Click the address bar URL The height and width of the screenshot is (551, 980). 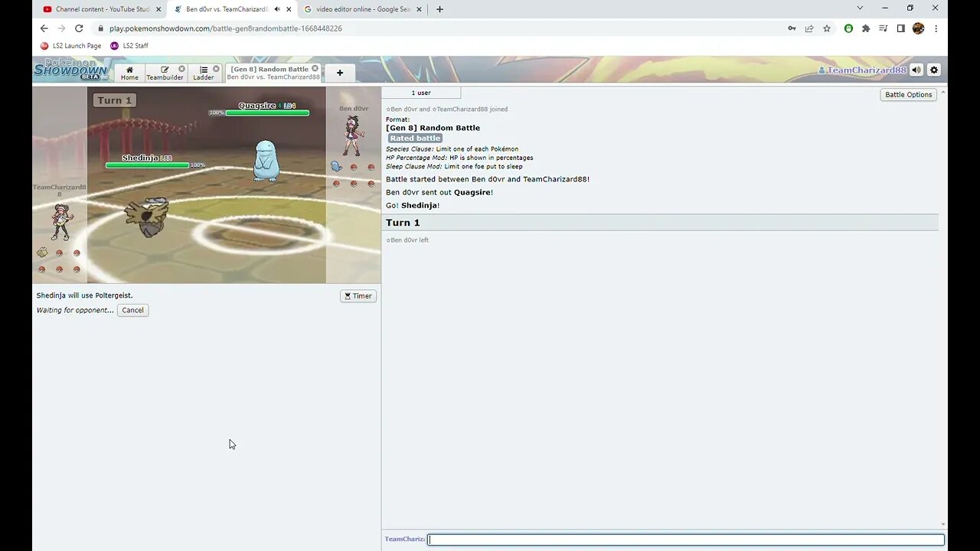[226, 28]
